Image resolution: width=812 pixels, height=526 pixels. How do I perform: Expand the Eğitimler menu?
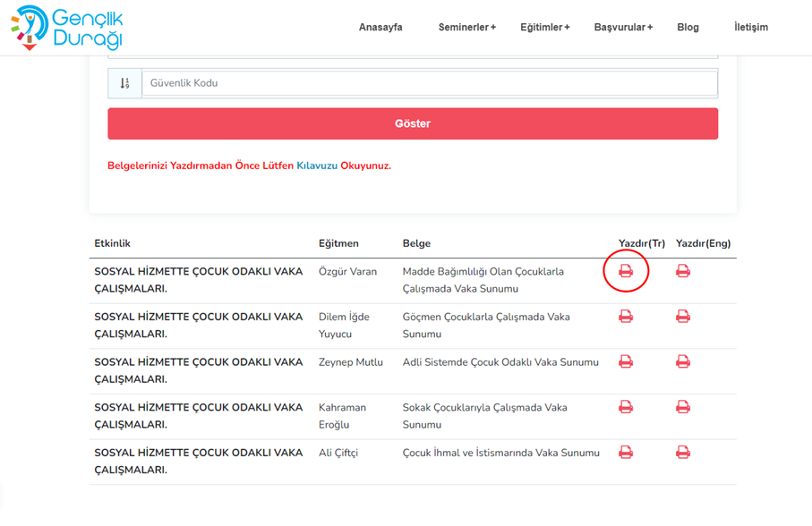coord(545,27)
